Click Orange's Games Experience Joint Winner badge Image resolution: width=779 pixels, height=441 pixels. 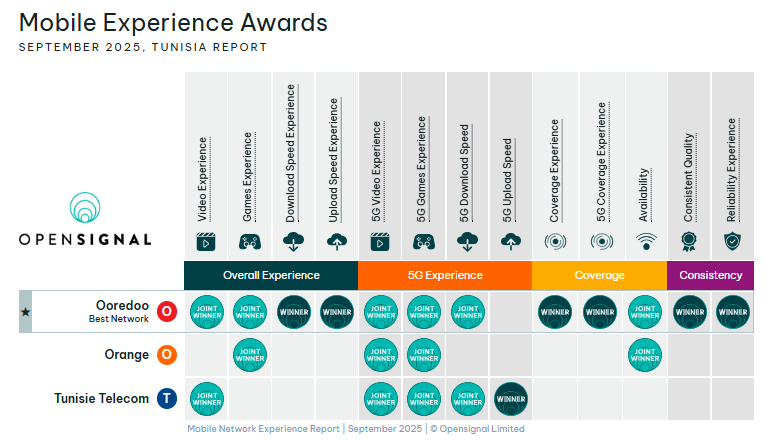tap(250, 355)
